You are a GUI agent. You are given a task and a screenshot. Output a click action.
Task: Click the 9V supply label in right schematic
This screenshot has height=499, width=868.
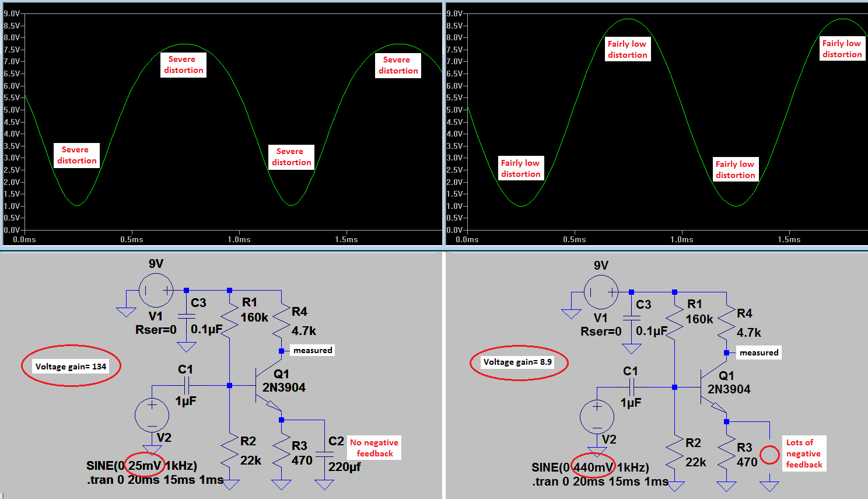pos(601,266)
